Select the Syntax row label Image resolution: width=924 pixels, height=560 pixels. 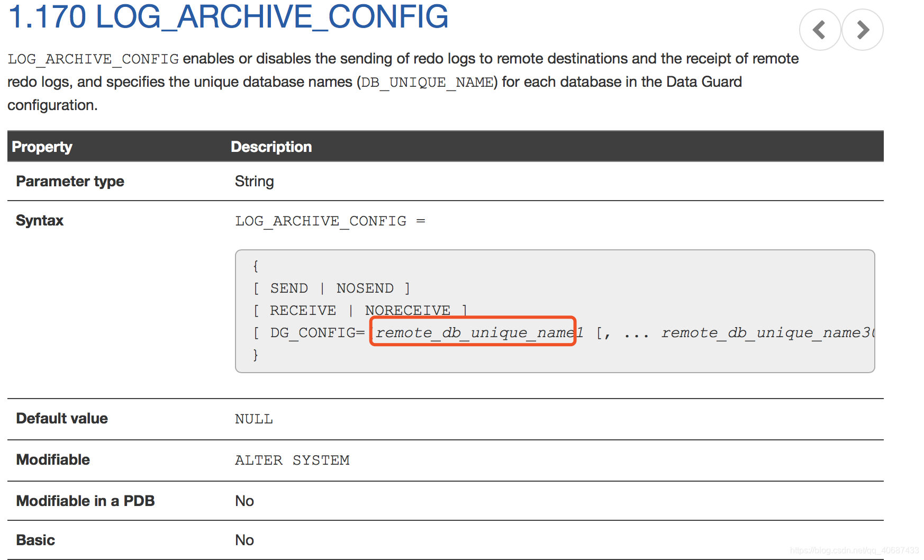pos(39,220)
